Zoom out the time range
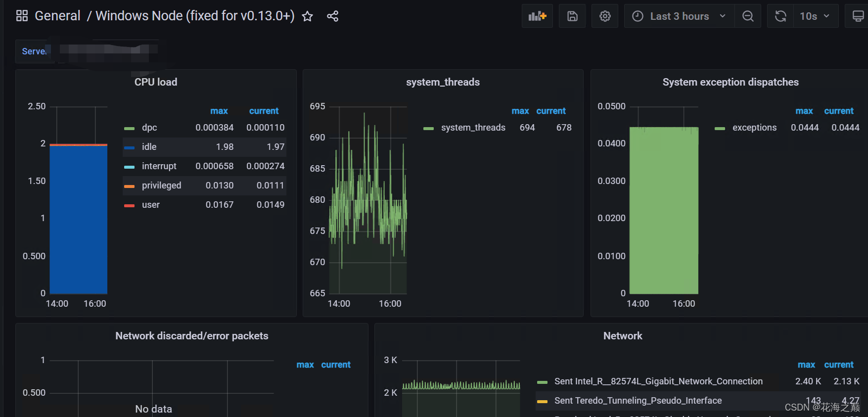This screenshot has height=417, width=868. (748, 16)
